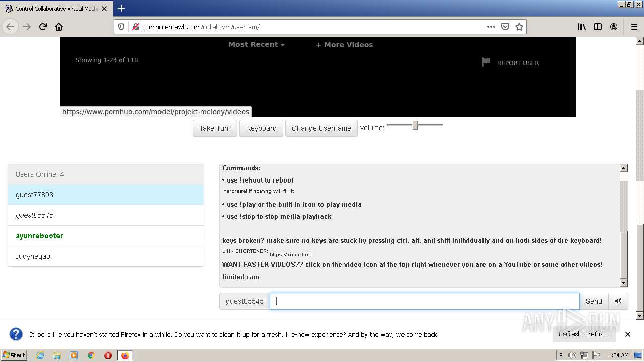This screenshot has width=644, height=362.
Task: Show the sidebars panel
Action: click(x=598, y=27)
